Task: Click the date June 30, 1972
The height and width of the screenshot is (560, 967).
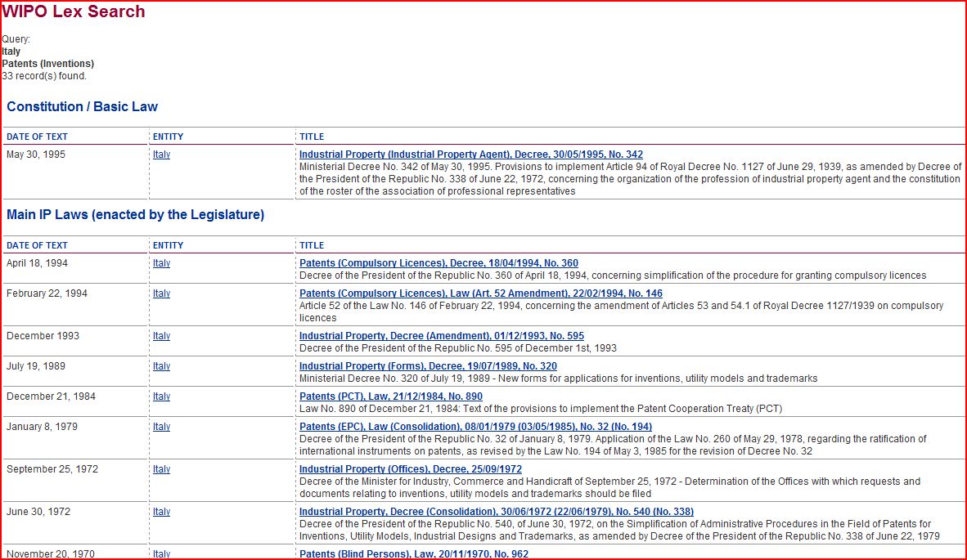Action: point(38,511)
